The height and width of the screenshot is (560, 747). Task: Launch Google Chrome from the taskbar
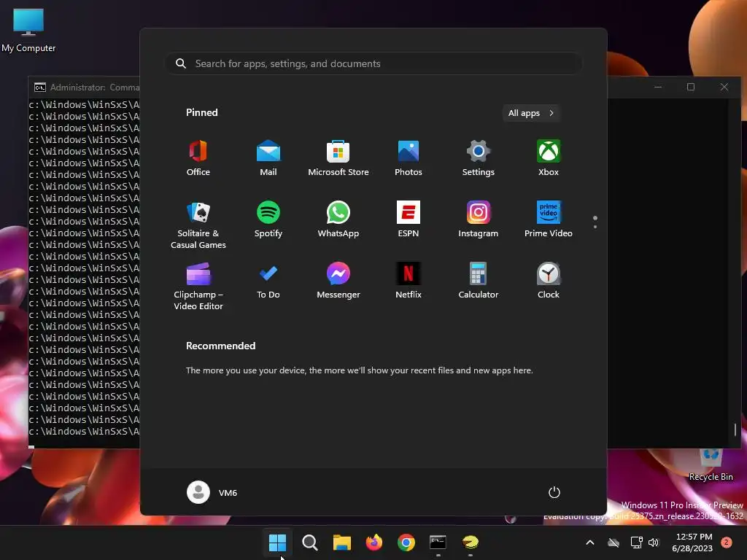pos(406,542)
